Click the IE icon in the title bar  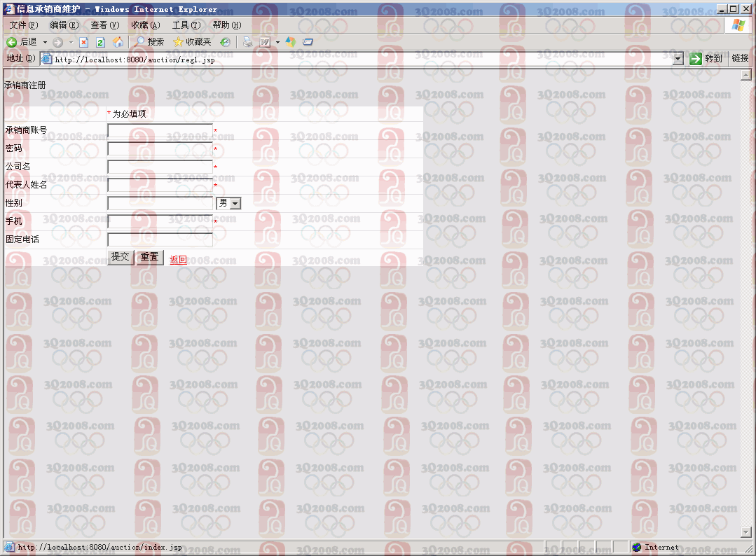pyautogui.click(x=9, y=9)
